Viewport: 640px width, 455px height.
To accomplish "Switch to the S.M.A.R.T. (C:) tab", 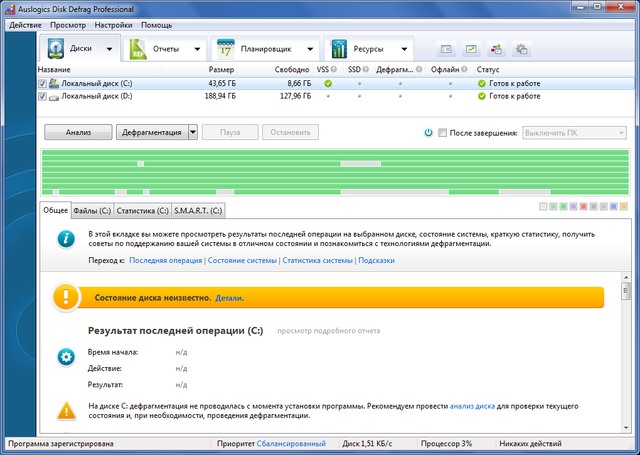I will point(198,210).
